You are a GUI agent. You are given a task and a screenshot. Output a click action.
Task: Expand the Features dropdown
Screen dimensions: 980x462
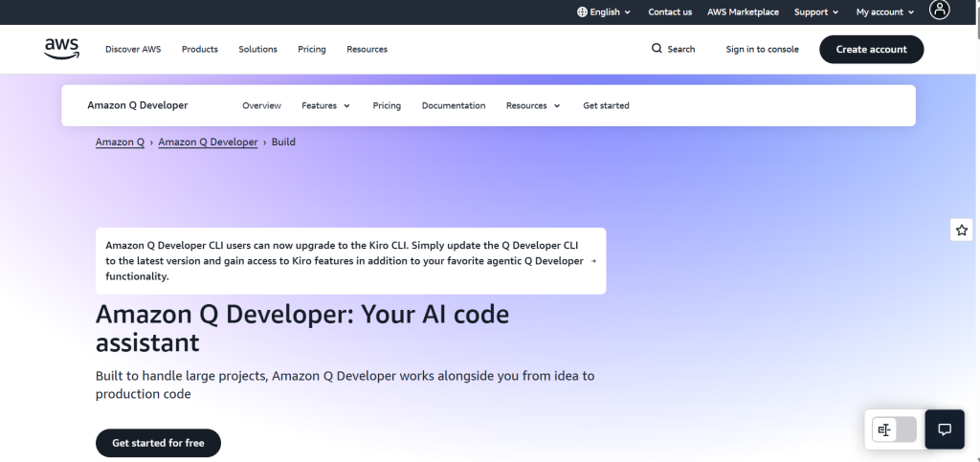pyautogui.click(x=325, y=105)
